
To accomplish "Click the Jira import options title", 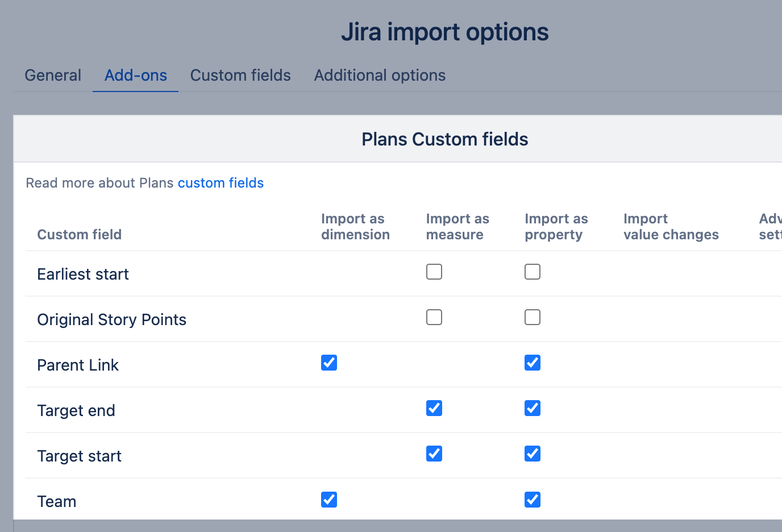I will click(444, 32).
